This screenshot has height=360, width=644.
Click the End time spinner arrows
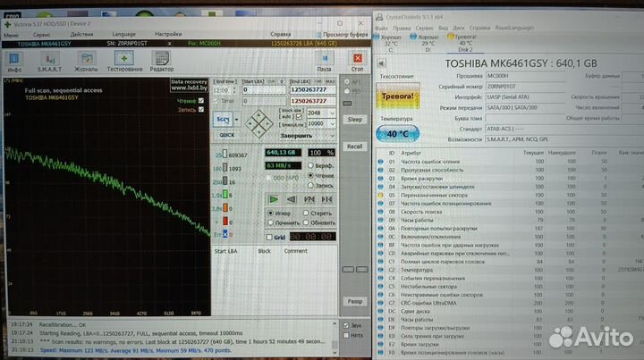234,90
